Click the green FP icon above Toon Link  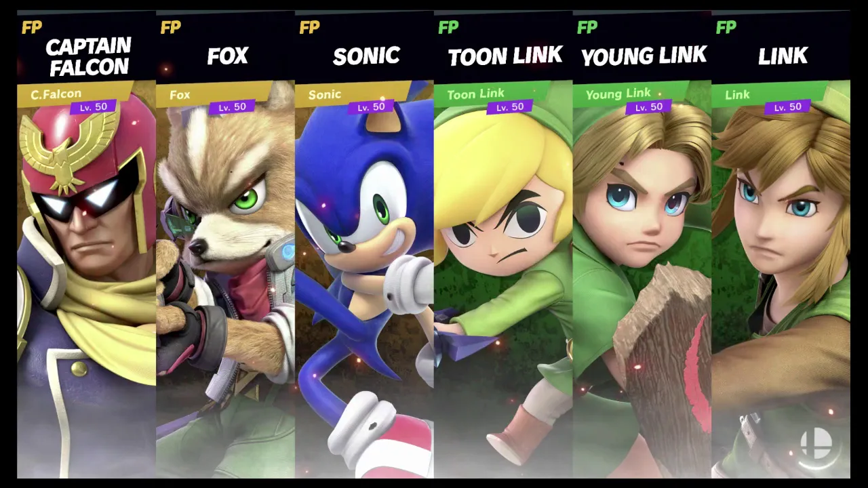[448, 27]
